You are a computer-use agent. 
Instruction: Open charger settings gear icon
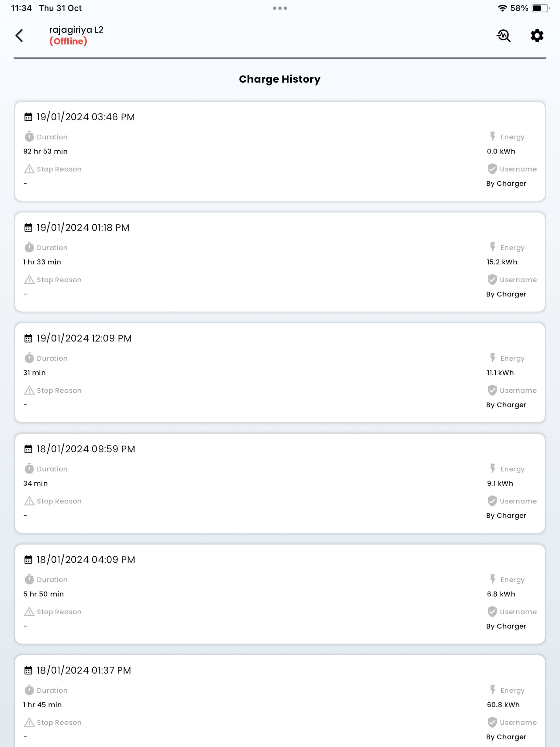[537, 36]
